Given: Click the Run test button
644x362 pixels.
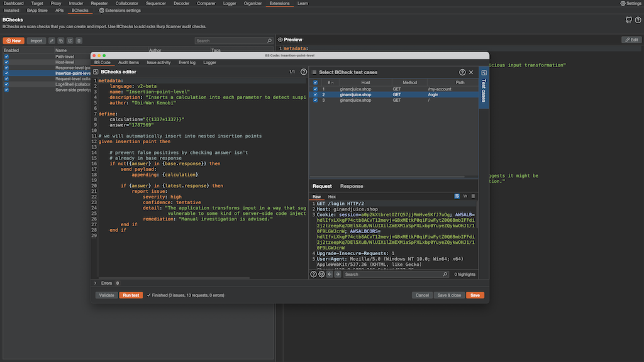Looking at the screenshot, I should (131, 295).
